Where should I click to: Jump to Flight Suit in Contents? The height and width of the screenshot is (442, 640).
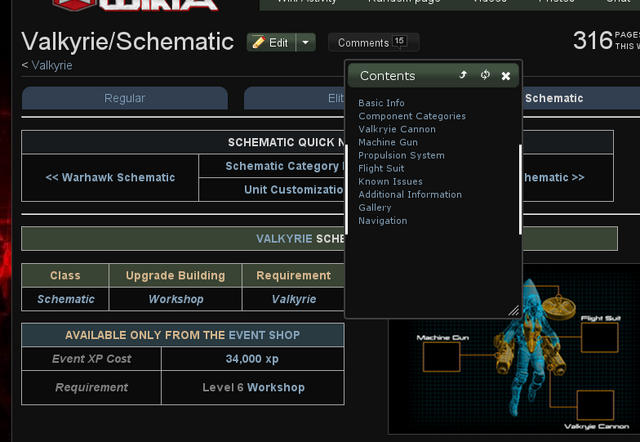point(381,168)
